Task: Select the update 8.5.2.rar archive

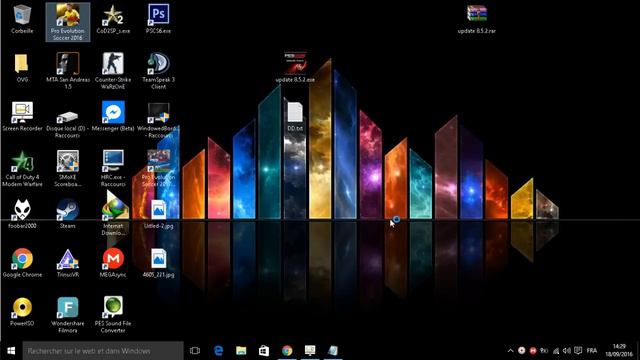Action: pyautogui.click(x=477, y=20)
